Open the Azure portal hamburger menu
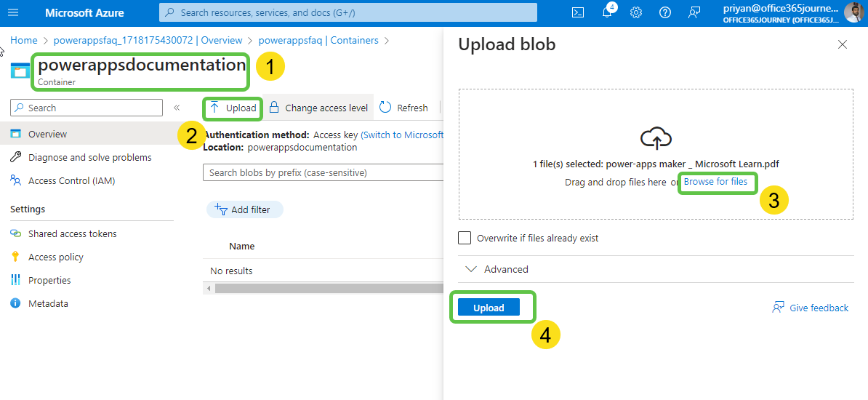 [x=13, y=12]
